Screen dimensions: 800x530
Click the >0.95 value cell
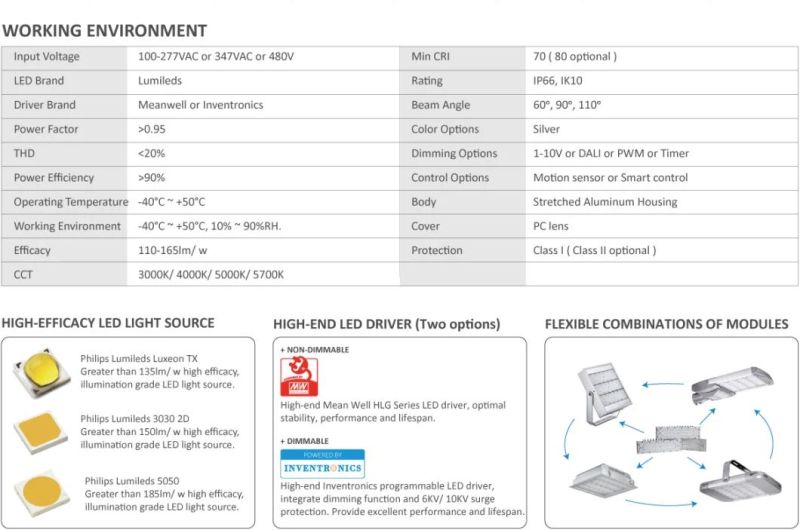(x=263, y=130)
